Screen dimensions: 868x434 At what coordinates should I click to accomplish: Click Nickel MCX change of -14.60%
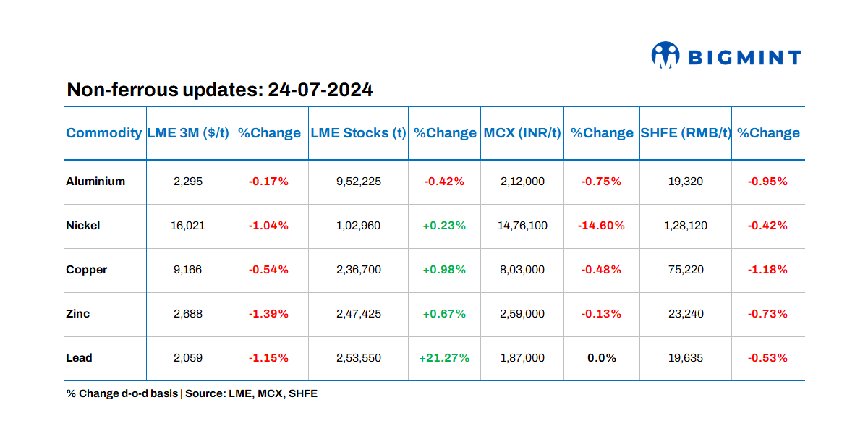pyautogui.click(x=601, y=226)
